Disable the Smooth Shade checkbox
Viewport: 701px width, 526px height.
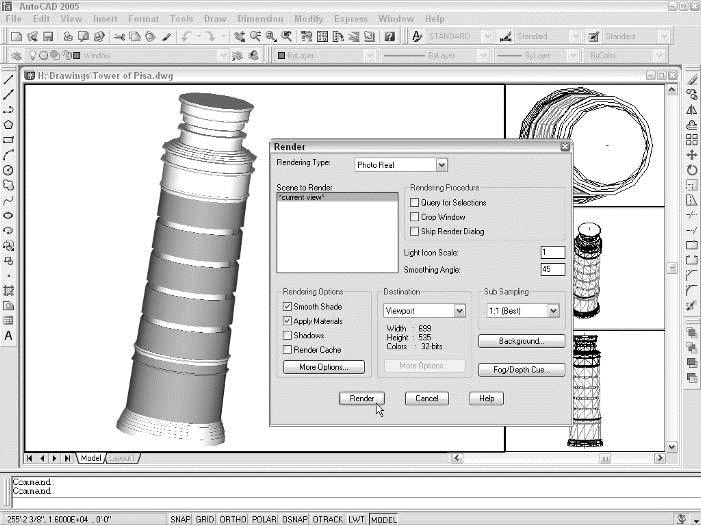[x=288, y=307]
